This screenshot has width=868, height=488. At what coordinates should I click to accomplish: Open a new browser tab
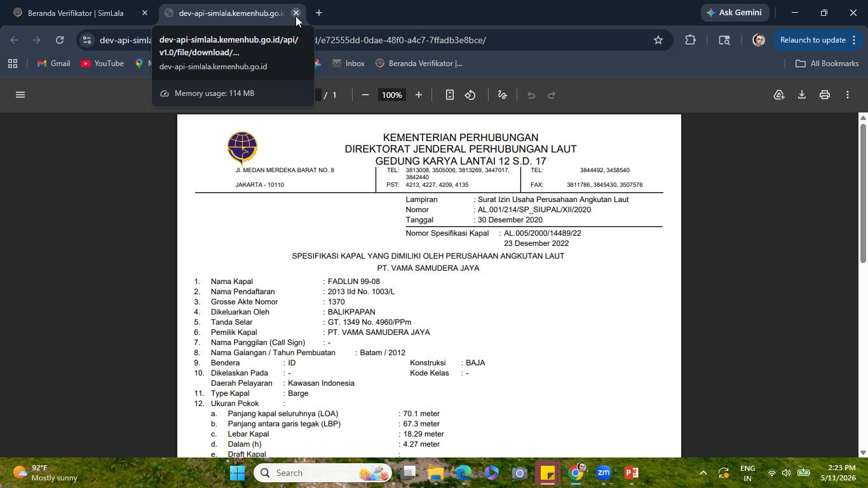(319, 13)
